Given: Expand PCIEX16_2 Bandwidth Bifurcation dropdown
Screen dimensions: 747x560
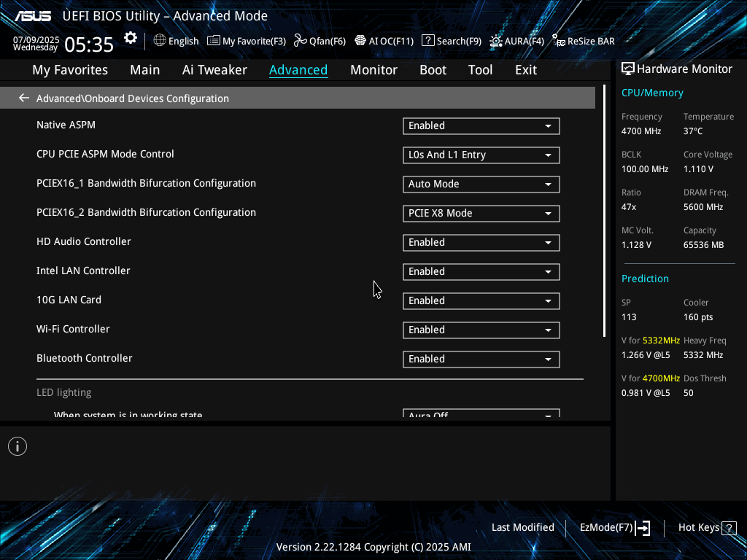Looking at the screenshot, I should 481,214.
